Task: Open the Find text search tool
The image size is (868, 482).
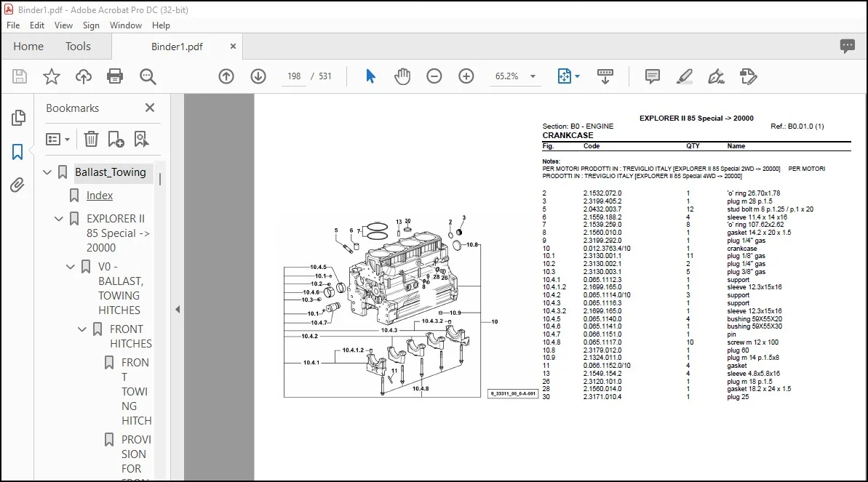Action: point(148,76)
